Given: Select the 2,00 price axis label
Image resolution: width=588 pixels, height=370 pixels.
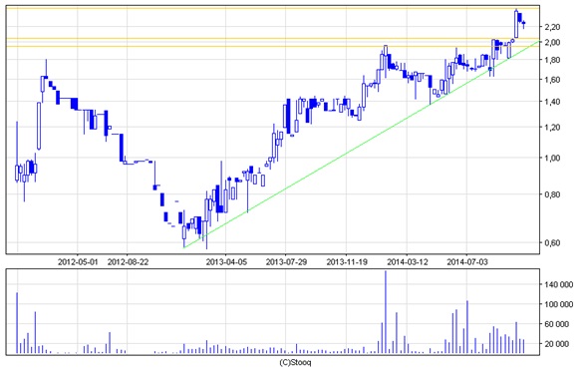Looking at the screenshot, I should point(552,43).
